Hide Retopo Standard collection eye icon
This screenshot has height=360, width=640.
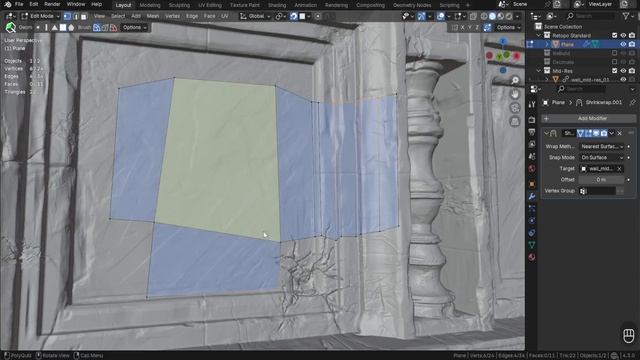pyautogui.click(x=623, y=36)
